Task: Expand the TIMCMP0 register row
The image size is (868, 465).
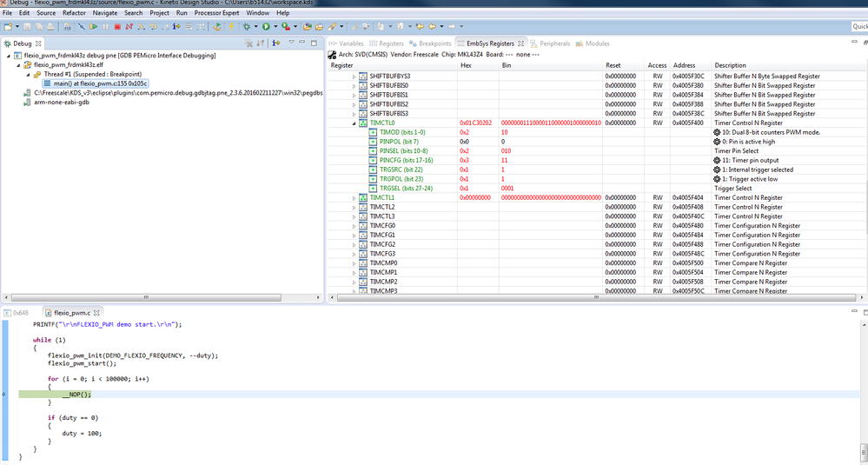Action: [354, 263]
